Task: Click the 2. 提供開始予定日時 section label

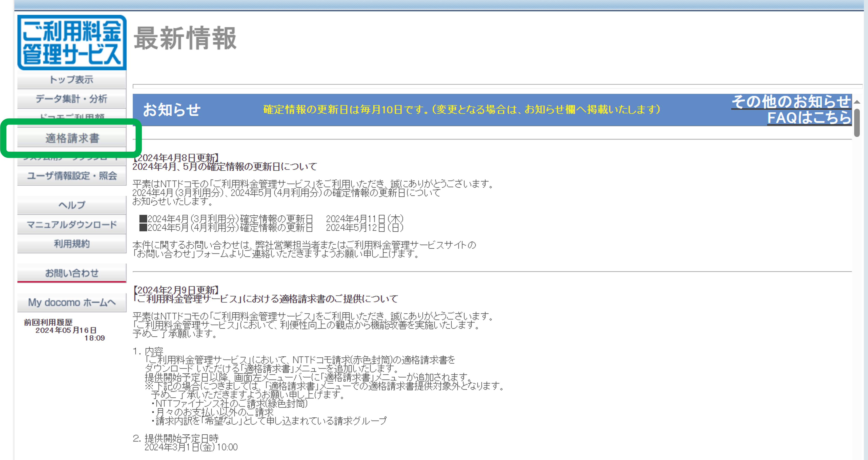Action: tap(176, 438)
